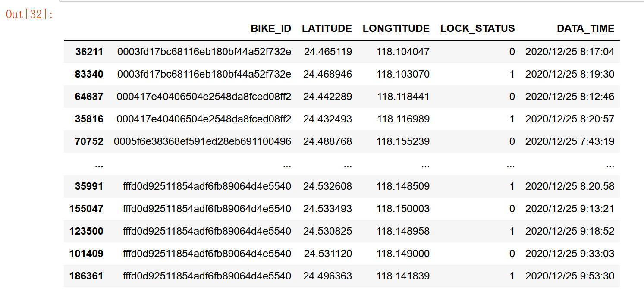The height and width of the screenshot is (295, 644).
Task: Click the lock status in row 36211
Action: click(512, 52)
